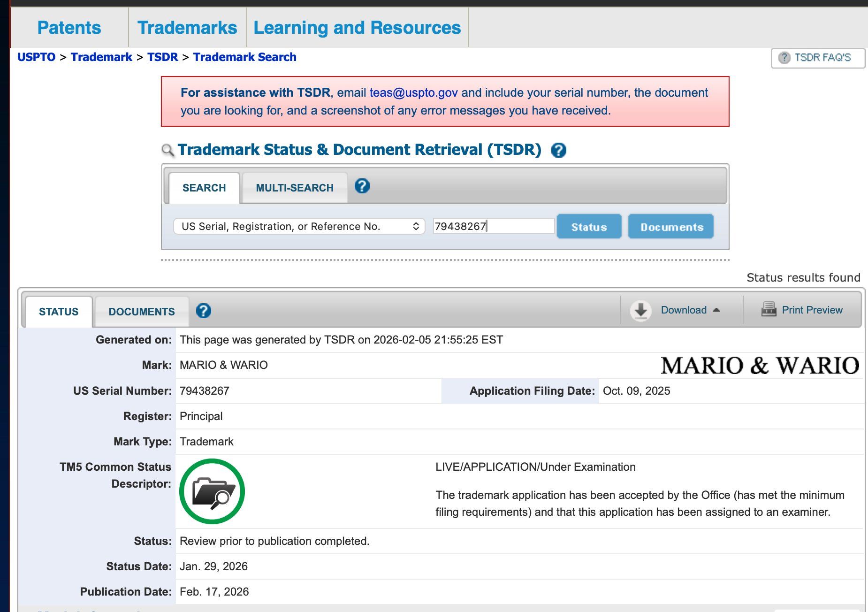Click the question icon in TSDR FAQ'S button
Screen dimensions: 868x612
[x=784, y=58]
